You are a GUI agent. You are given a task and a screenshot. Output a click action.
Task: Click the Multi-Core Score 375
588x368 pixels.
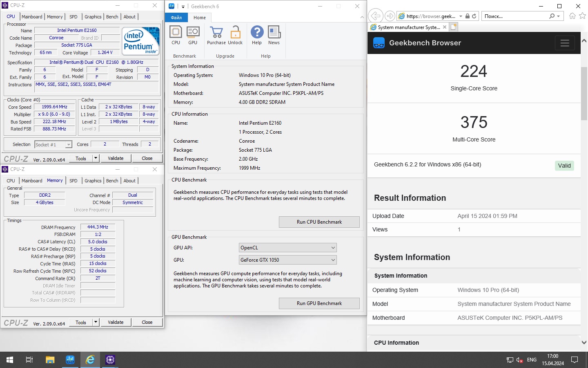(x=474, y=122)
